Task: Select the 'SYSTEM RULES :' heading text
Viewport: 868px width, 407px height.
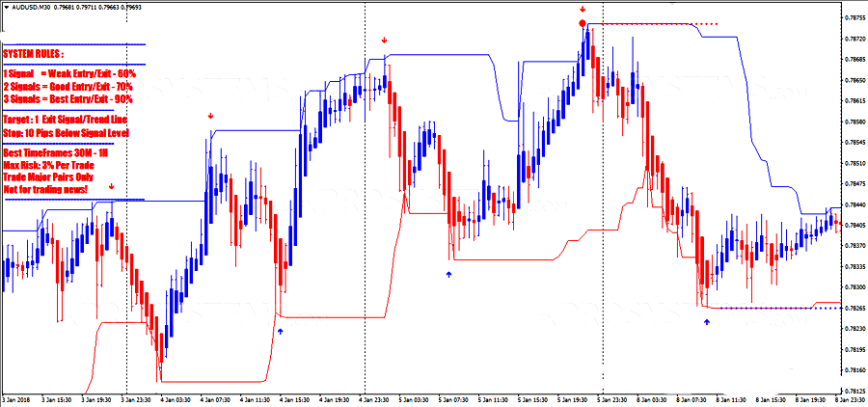Action: pyautogui.click(x=33, y=55)
